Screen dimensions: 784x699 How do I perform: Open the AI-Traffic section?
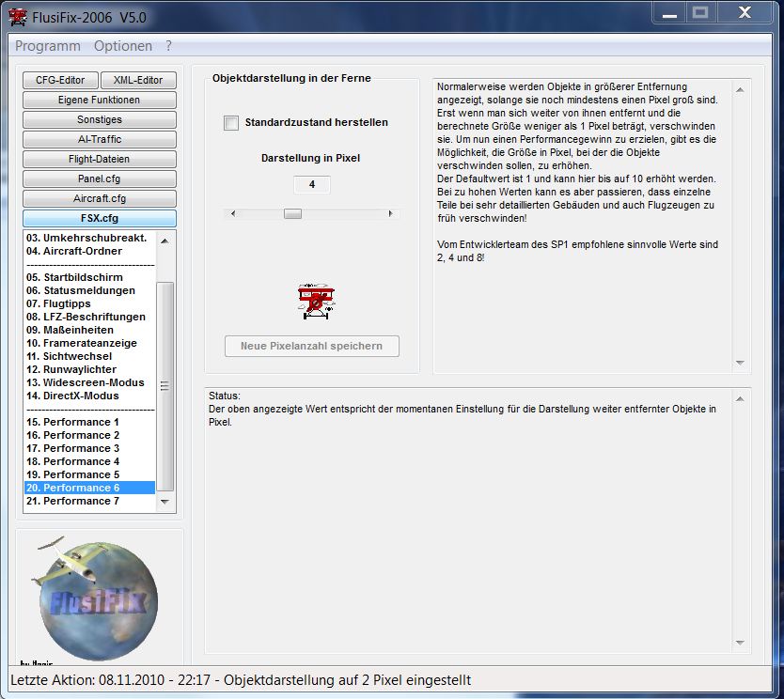[99, 139]
